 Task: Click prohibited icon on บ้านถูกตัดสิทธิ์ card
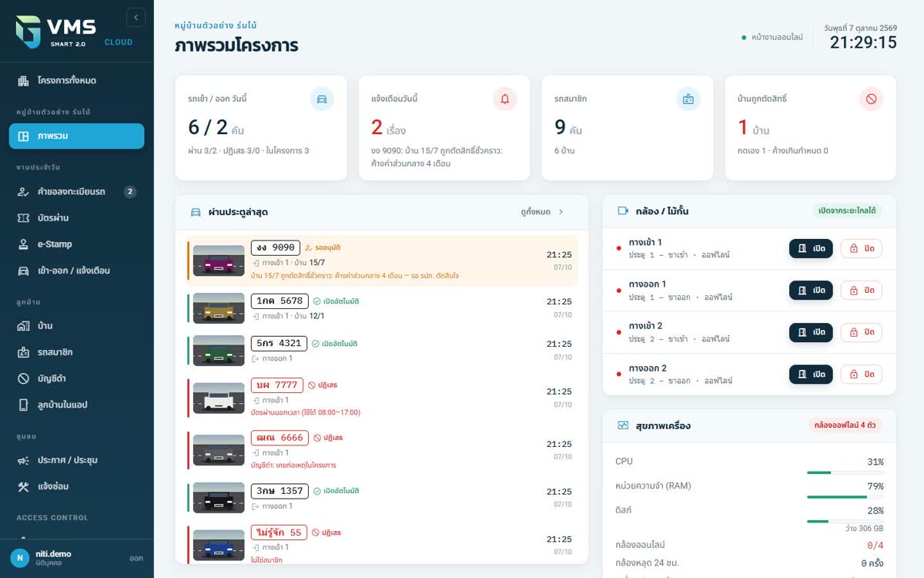click(x=872, y=99)
